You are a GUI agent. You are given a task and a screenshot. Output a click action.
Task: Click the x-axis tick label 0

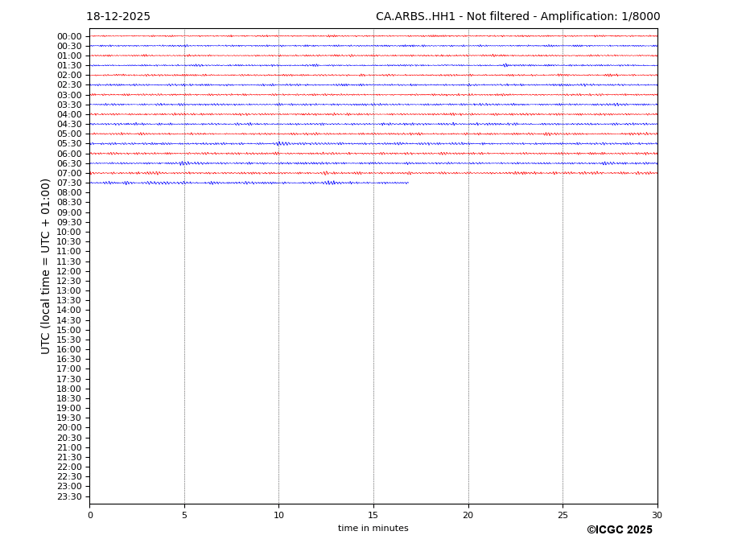click(90, 515)
